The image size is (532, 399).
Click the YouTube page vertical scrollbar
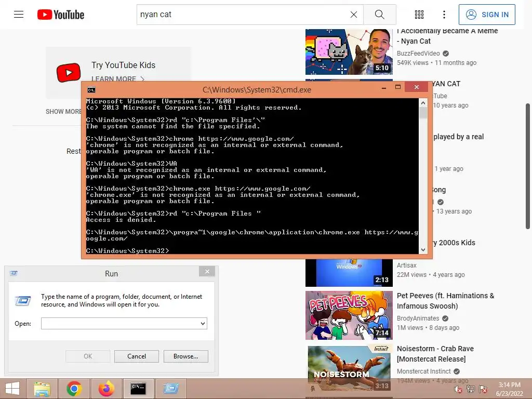[x=528, y=166]
